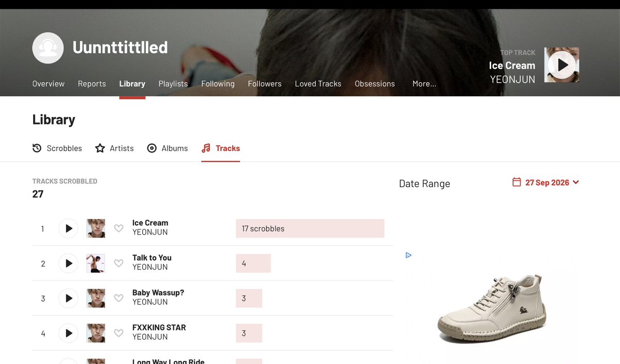Click the AdChoices icon above the shoe ad

409,255
